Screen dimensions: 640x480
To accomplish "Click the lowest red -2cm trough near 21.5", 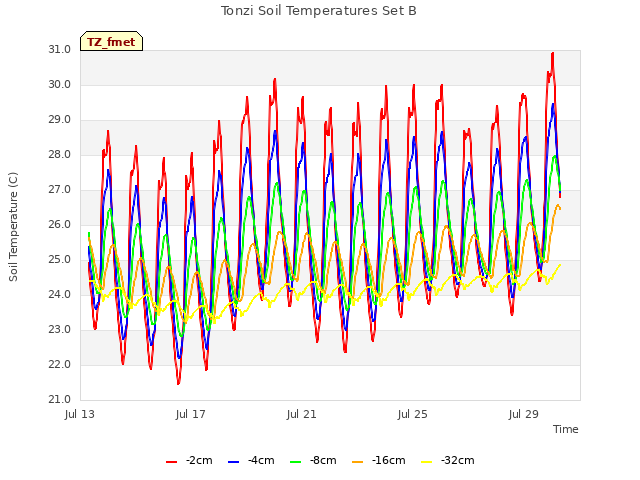I will click(x=178, y=383).
